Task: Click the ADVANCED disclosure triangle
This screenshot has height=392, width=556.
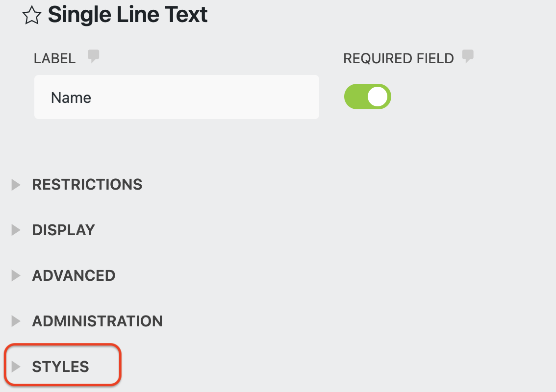Action: 15,275
